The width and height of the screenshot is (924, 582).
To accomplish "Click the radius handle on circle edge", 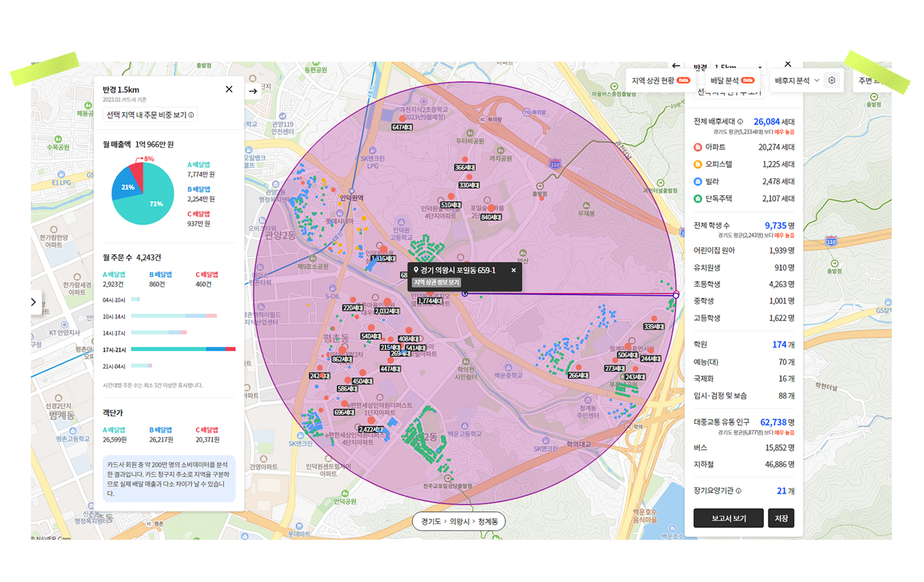I will 676,295.
